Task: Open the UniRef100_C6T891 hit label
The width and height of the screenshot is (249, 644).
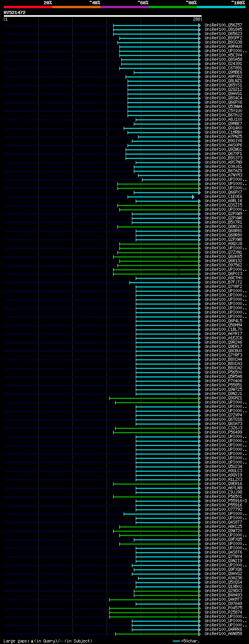Action: tap(223, 68)
